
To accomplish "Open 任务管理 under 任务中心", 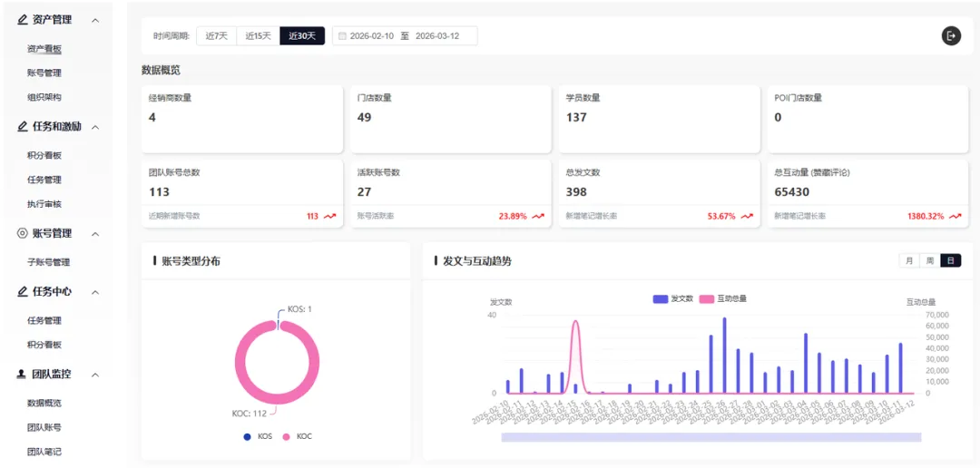I will (x=44, y=320).
